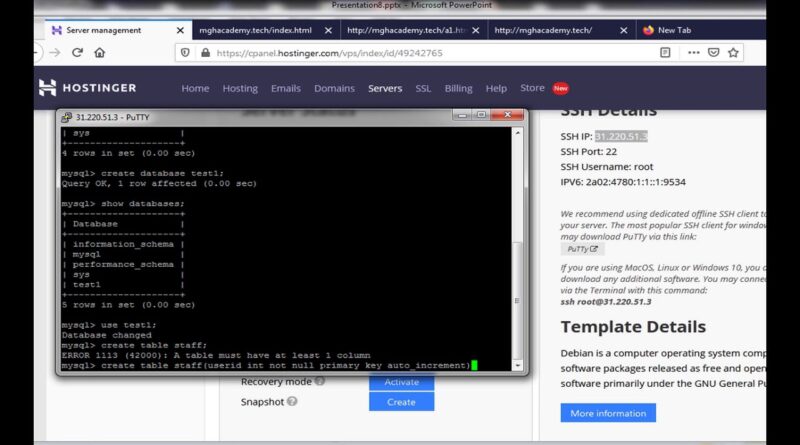The height and width of the screenshot is (445, 800).
Task: Save page to Pocket icon
Action: pos(713,53)
